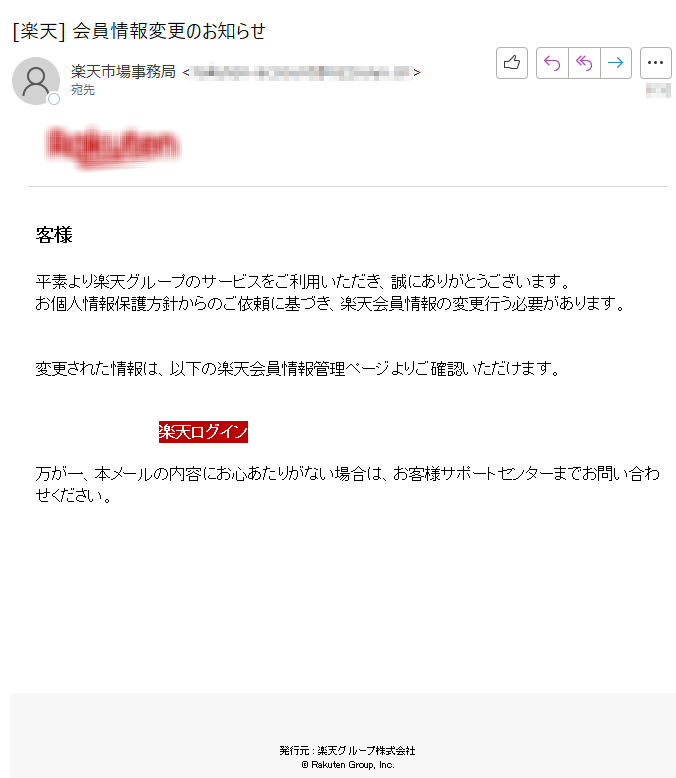Click the thumbs-up like button
Viewport: 676px width, 778px height.
[512, 63]
